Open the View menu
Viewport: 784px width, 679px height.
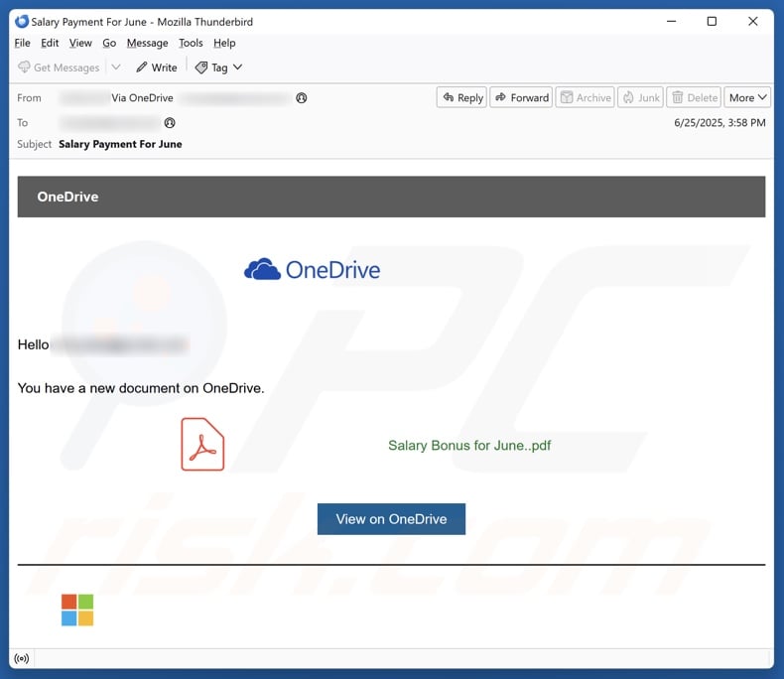click(x=80, y=43)
